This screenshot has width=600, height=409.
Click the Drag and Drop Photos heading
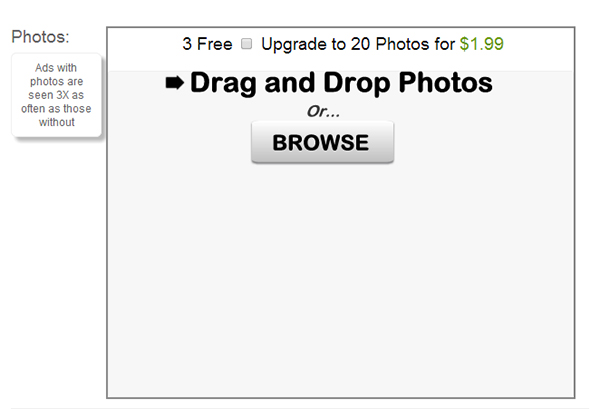coord(341,83)
